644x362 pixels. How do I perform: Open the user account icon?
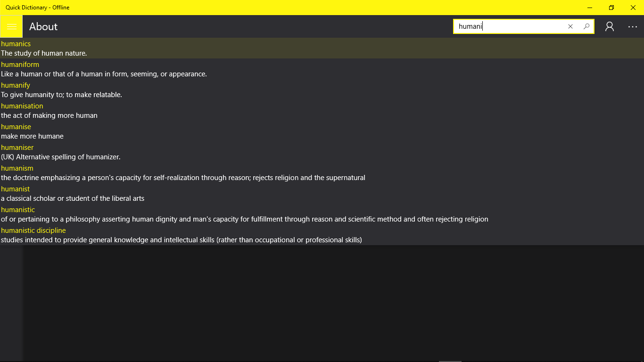point(610,26)
